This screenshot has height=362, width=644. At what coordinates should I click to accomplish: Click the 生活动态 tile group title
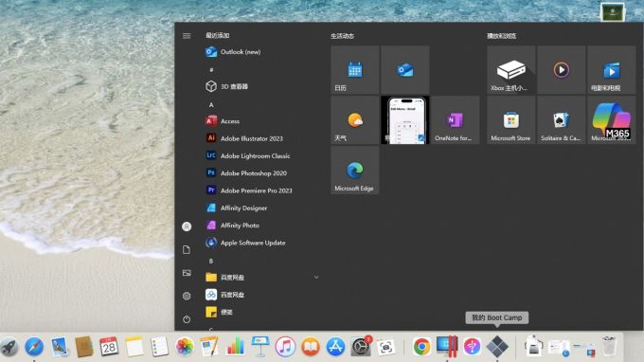coord(342,36)
